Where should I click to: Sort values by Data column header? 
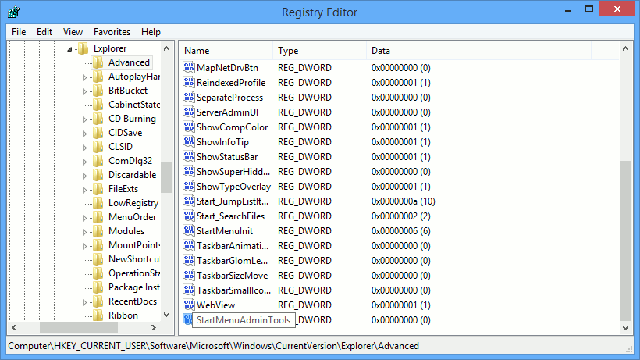click(479, 51)
